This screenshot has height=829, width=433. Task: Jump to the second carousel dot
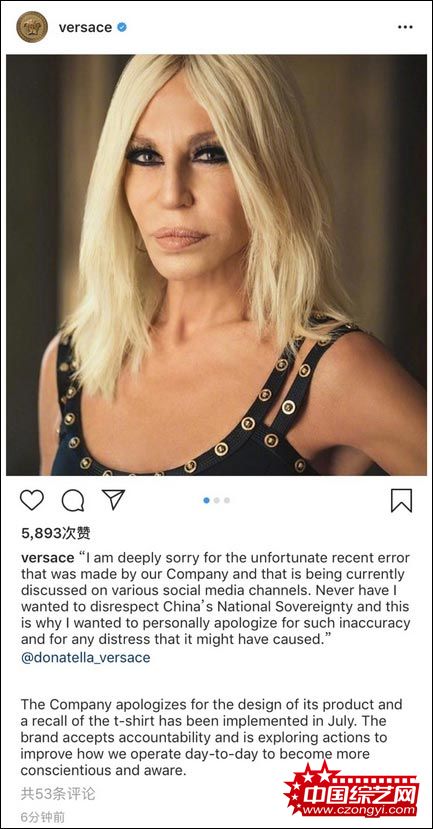point(216,500)
